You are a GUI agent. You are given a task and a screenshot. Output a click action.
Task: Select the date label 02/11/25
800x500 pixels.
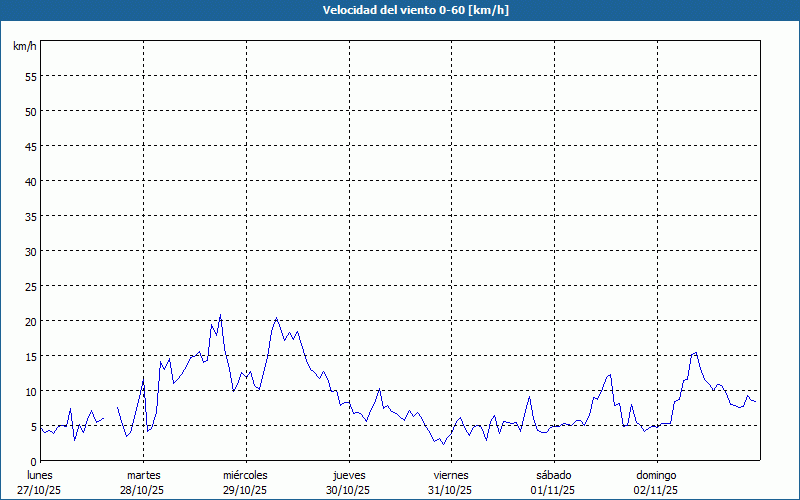pyautogui.click(x=656, y=490)
